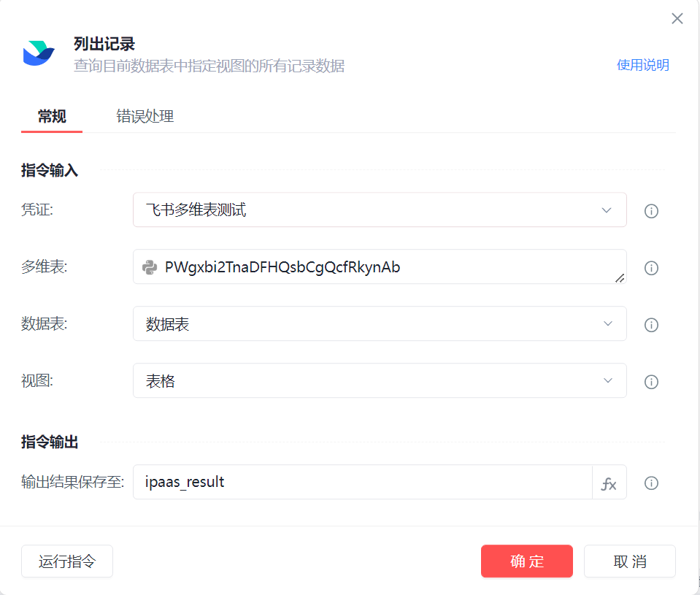Switch to the 错误处理 tab
The image size is (700, 595).
pyautogui.click(x=145, y=117)
